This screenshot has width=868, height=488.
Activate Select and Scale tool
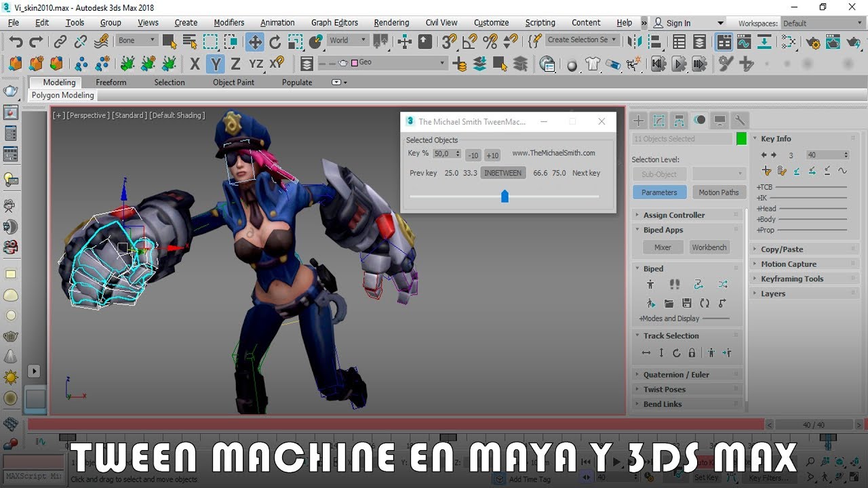(x=296, y=41)
